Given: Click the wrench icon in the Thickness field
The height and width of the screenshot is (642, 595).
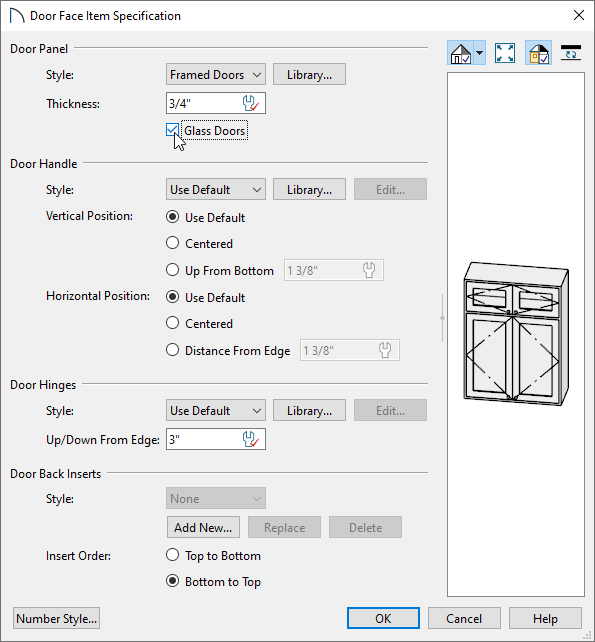Looking at the screenshot, I should click(251, 103).
